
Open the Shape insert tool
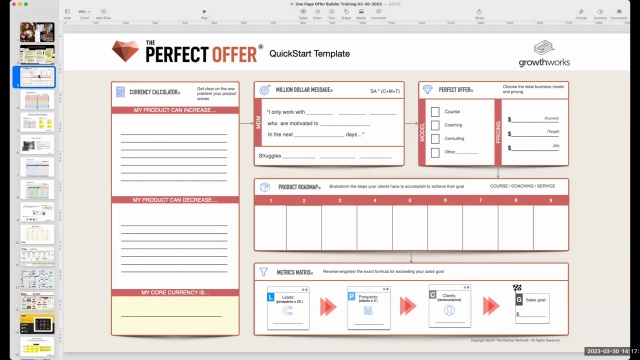pos(346,13)
